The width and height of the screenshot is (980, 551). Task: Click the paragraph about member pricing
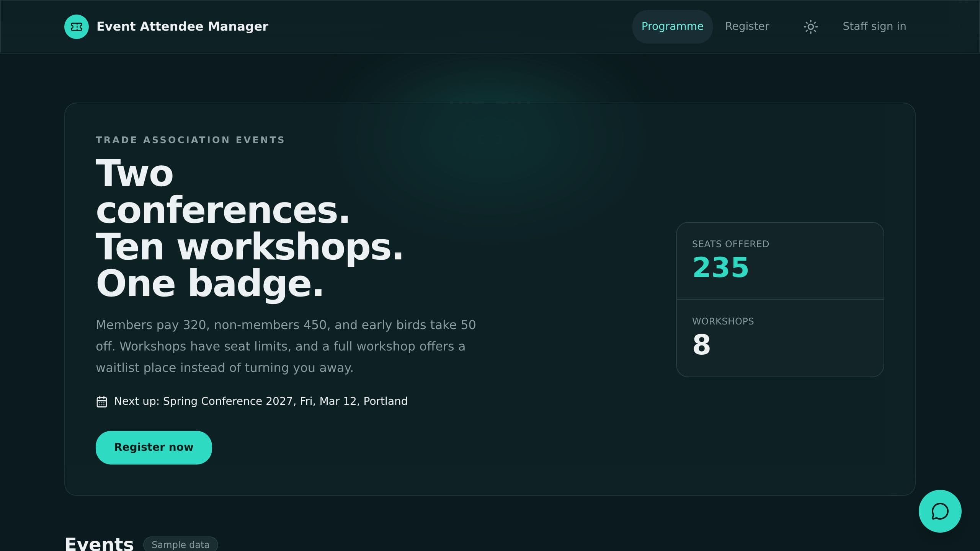(286, 346)
